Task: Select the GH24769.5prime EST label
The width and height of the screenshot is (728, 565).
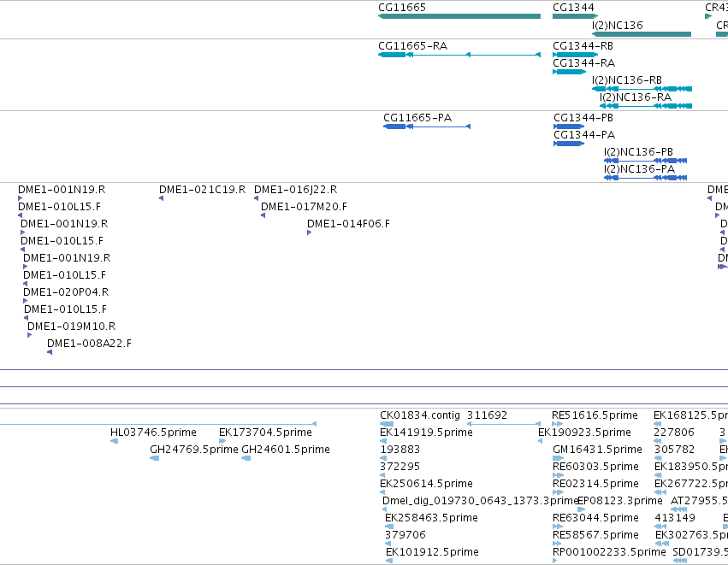Action: point(193,450)
